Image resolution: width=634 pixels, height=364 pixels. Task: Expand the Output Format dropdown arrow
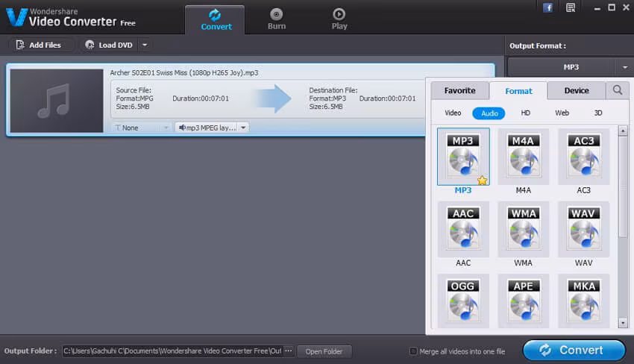(625, 67)
